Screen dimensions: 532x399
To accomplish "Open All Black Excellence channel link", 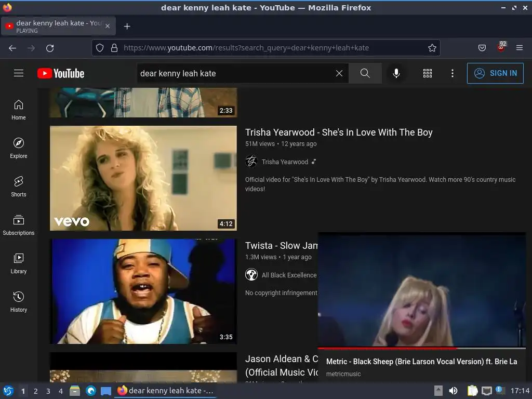I will 289,275.
